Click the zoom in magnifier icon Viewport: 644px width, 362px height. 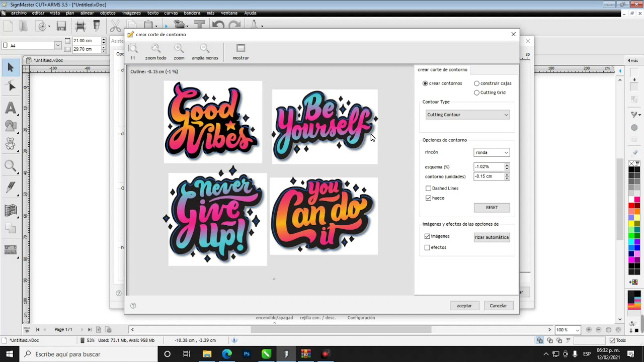click(179, 48)
